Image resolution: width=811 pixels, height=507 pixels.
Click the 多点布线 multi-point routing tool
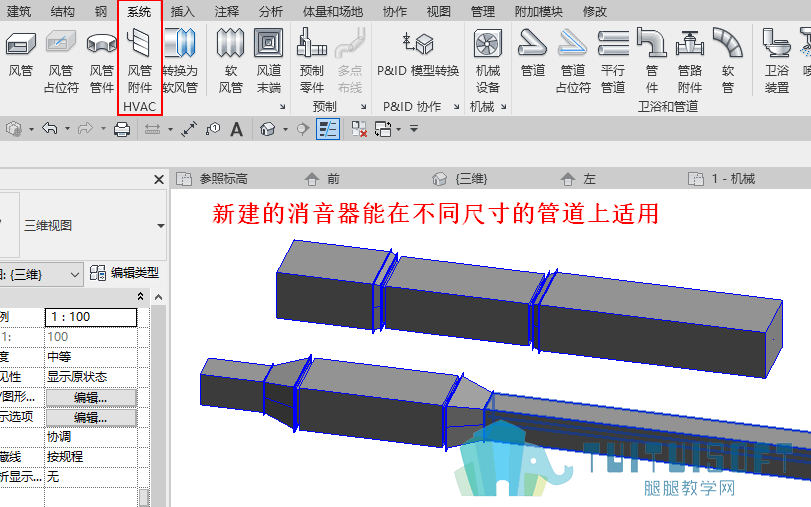point(350,61)
